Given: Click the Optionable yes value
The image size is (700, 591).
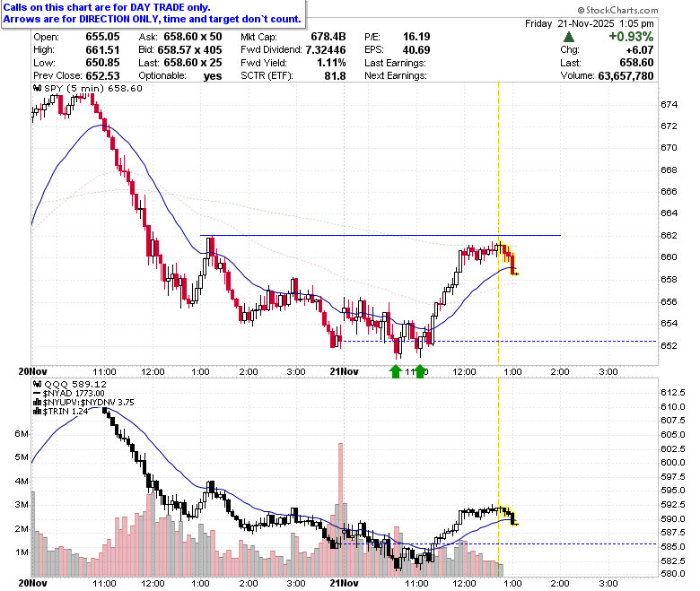Looking at the screenshot, I should 213,76.
